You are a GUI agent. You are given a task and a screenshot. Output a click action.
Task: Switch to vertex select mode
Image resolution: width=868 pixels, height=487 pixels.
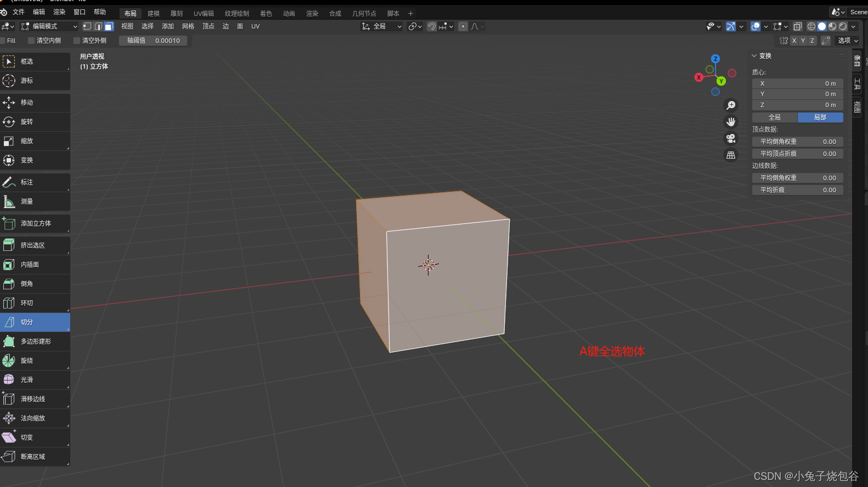pos(87,26)
